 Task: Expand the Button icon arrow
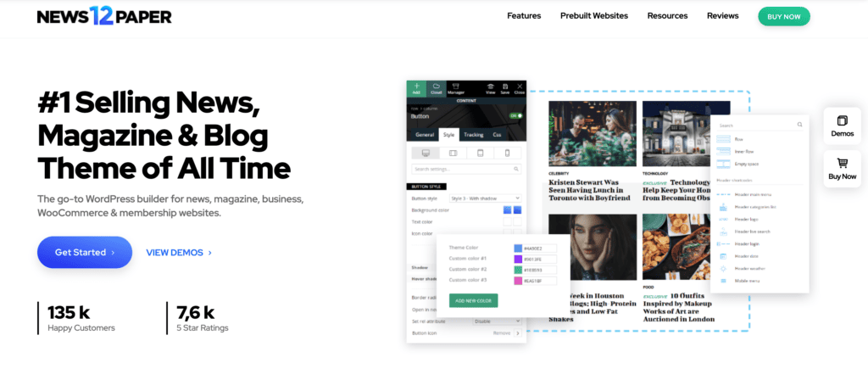(x=518, y=333)
